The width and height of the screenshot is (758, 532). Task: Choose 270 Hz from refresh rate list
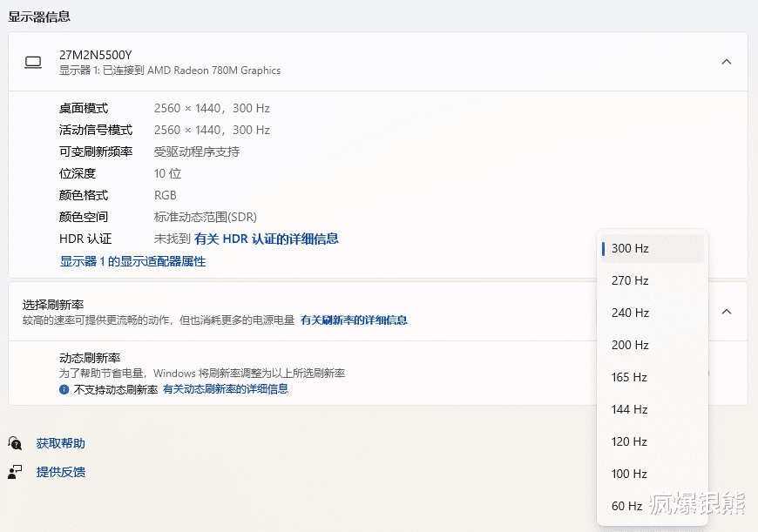coord(652,280)
